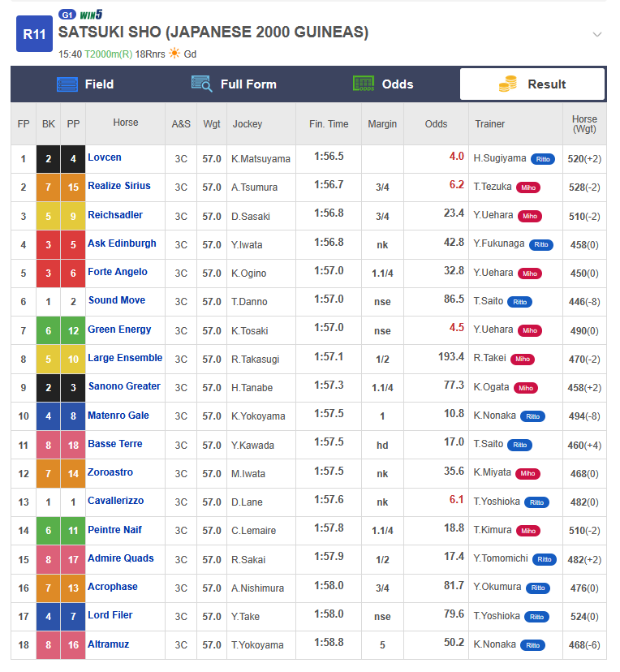Open Zoroastro horse link
620x672 pixels.
(x=110, y=472)
